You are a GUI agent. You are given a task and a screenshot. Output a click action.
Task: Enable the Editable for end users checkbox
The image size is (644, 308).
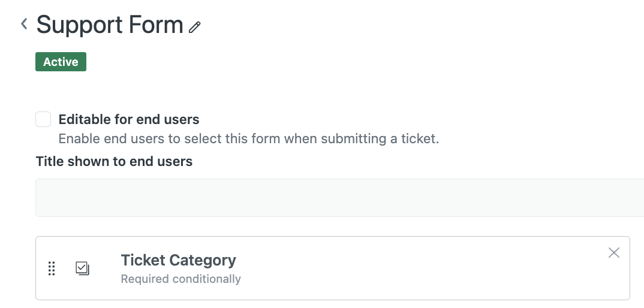[43, 119]
